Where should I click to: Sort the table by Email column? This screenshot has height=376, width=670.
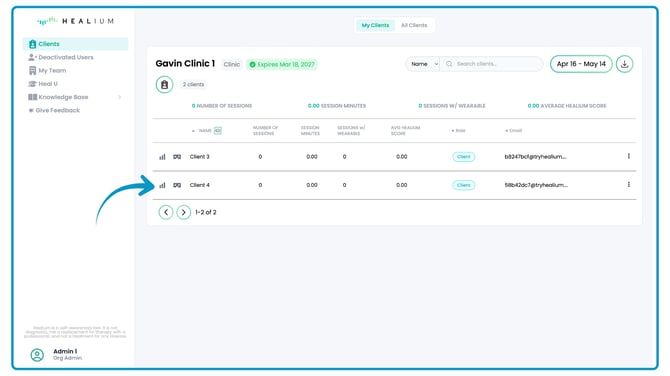tap(514, 131)
